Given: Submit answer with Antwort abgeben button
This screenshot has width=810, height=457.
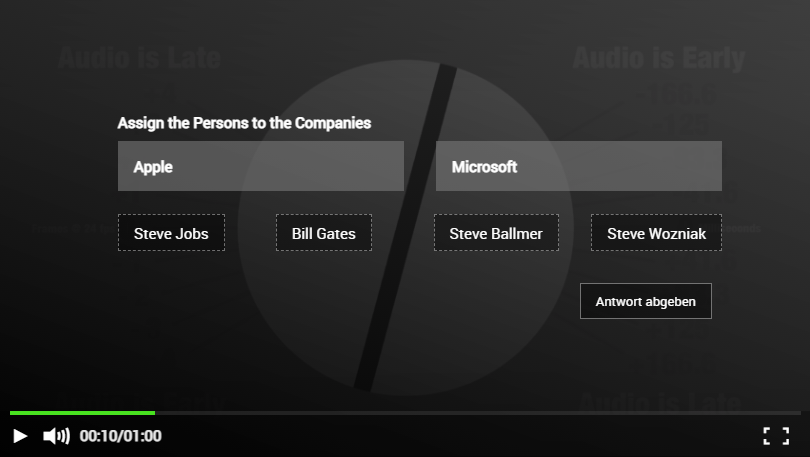Looking at the screenshot, I should (x=646, y=301).
